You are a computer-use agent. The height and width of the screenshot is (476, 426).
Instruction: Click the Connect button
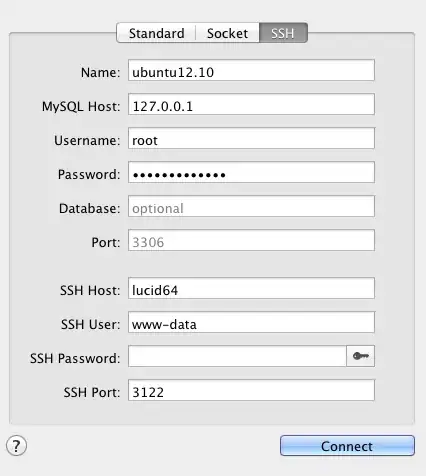[x=347, y=446]
